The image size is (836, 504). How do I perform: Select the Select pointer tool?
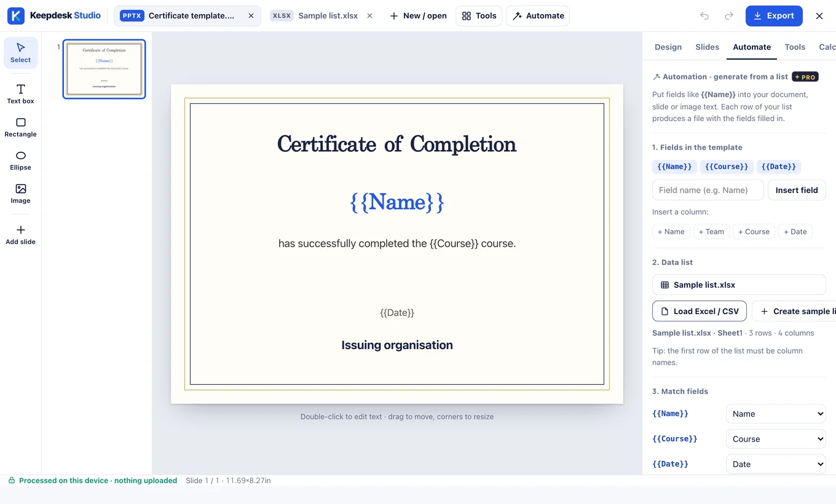pyautogui.click(x=20, y=53)
